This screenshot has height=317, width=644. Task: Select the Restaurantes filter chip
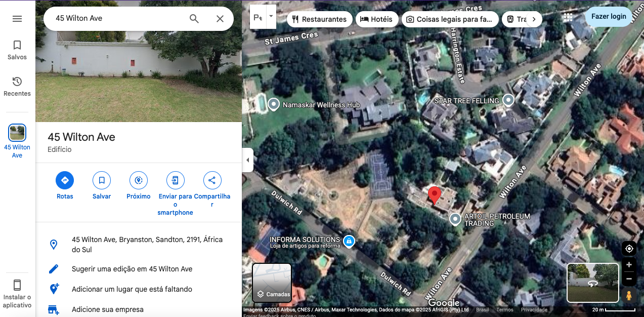[x=320, y=19]
